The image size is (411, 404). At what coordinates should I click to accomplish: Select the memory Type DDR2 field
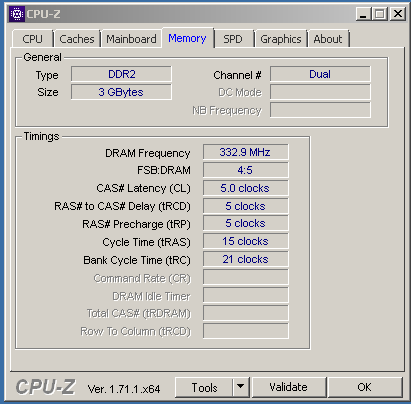(121, 74)
